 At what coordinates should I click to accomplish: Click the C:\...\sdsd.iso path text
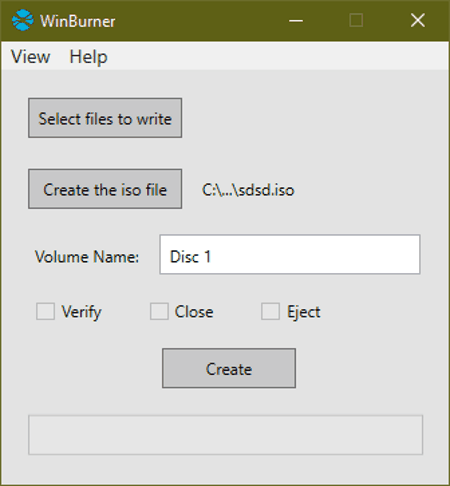[x=248, y=190]
